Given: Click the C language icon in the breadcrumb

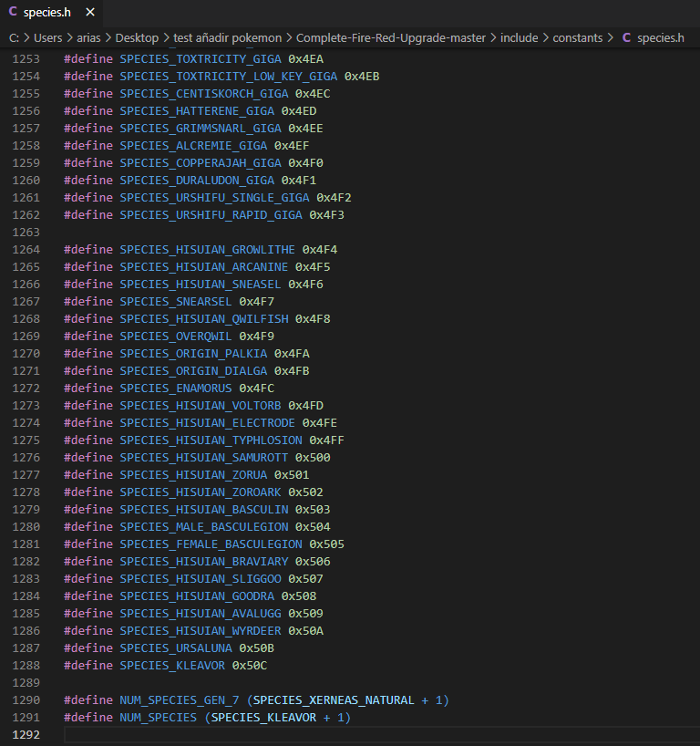Looking at the screenshot, I should [626, 37].
